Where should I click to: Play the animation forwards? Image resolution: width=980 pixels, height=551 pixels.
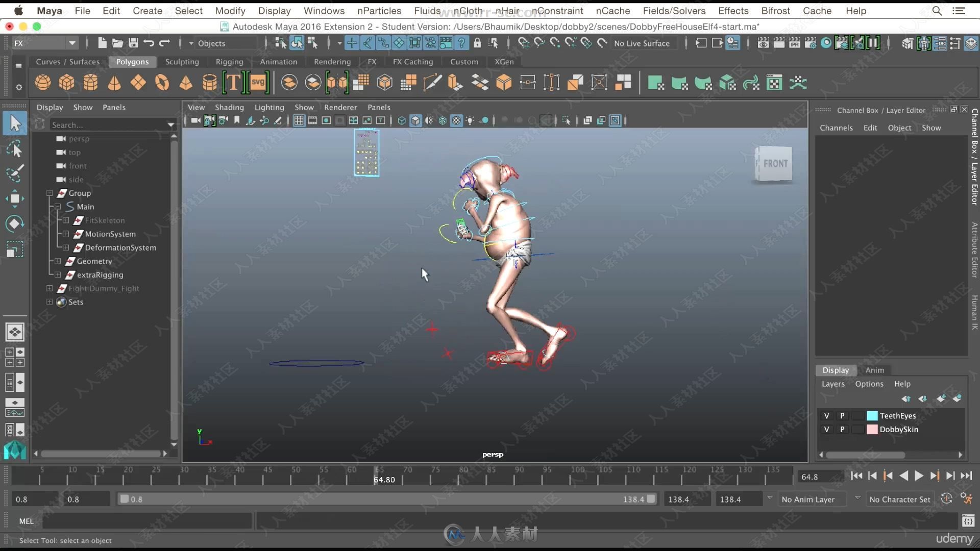[919, 476]
